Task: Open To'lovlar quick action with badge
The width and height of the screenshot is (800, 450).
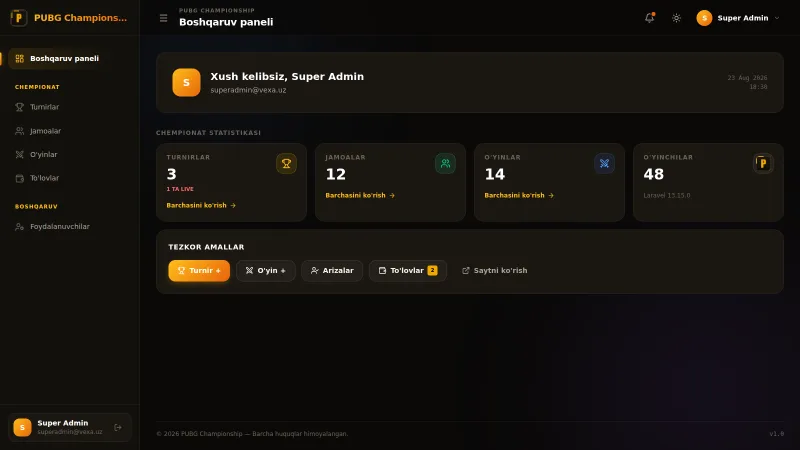Action: (x=408, y=271)
